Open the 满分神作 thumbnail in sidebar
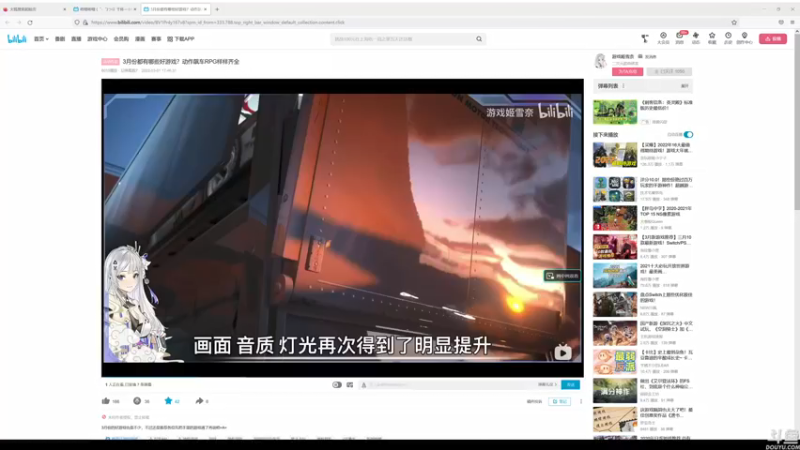800x450 pixels. [x=615, y=391]
